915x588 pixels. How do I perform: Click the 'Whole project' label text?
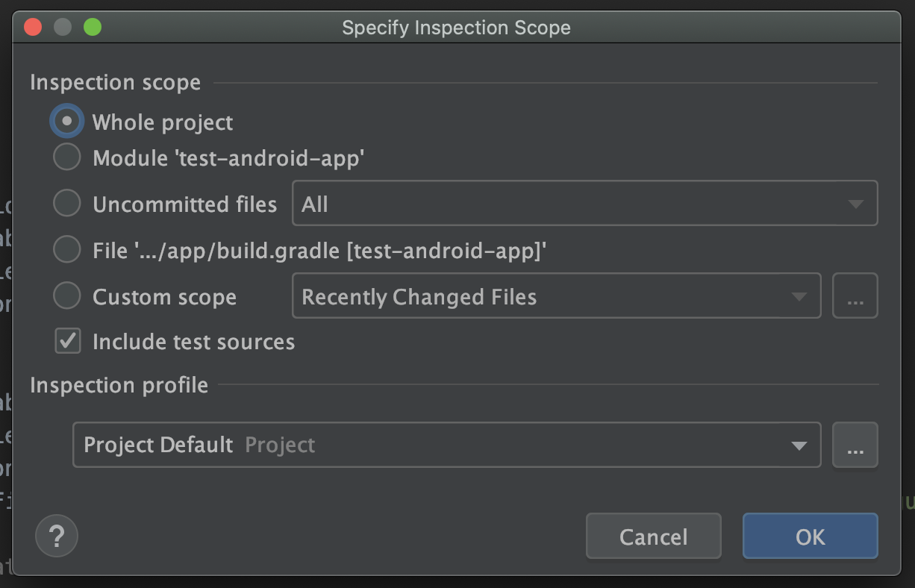[163, 122]
